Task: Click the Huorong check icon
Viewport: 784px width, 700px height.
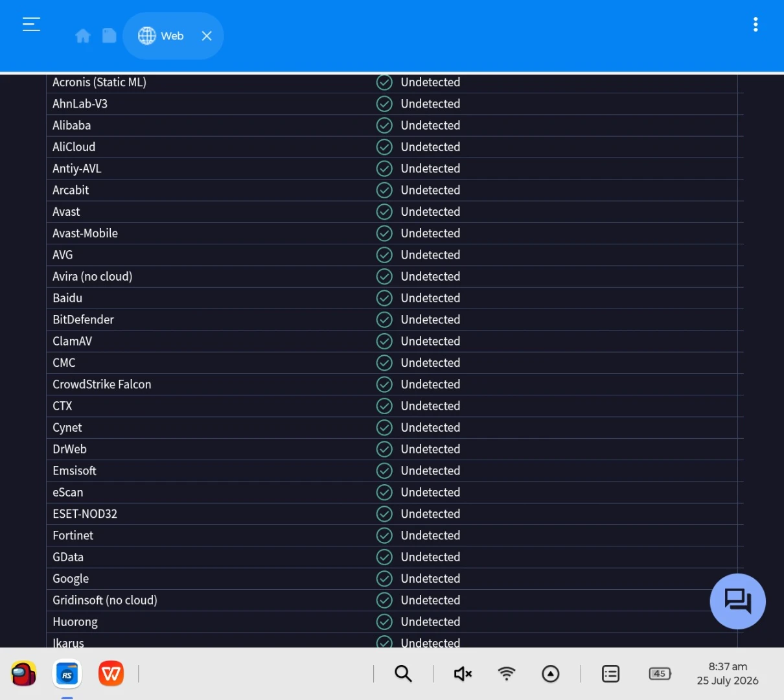Action: point(384,622)
